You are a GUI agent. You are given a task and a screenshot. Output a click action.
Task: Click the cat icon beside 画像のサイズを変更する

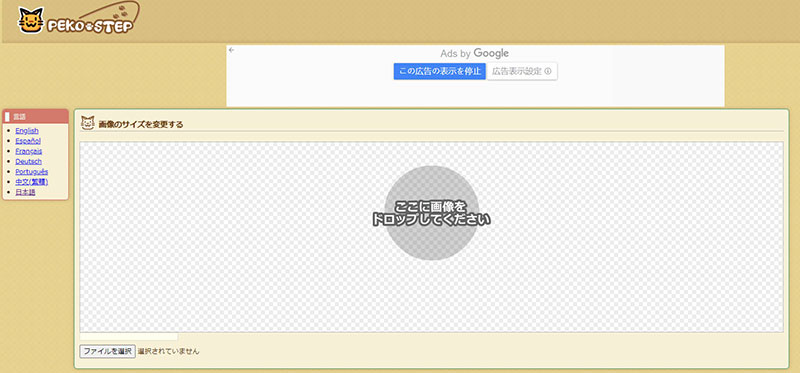click(x=88, y=123)
